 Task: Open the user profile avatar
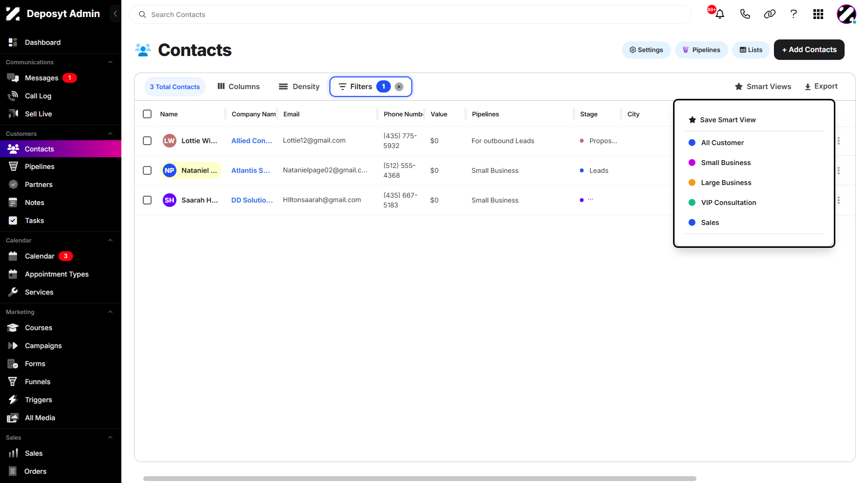pos(847,14)
